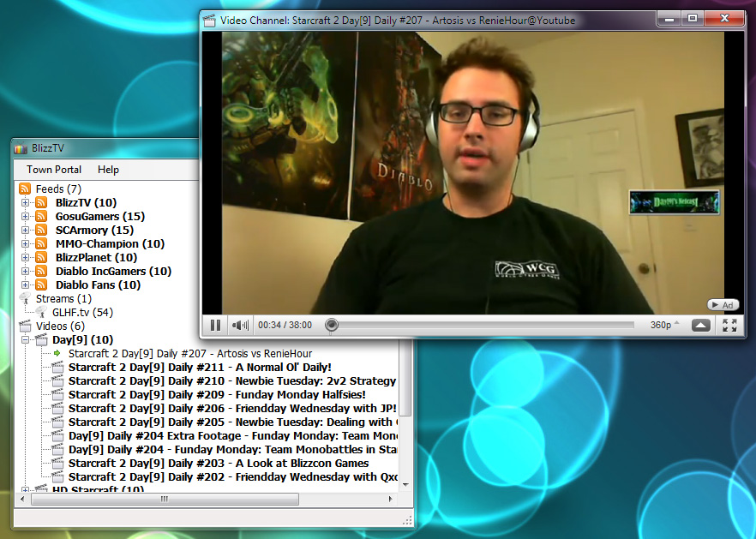756x539 pixels.
Task: Click the Videos clapperboard icon
Action: [25, 326]
